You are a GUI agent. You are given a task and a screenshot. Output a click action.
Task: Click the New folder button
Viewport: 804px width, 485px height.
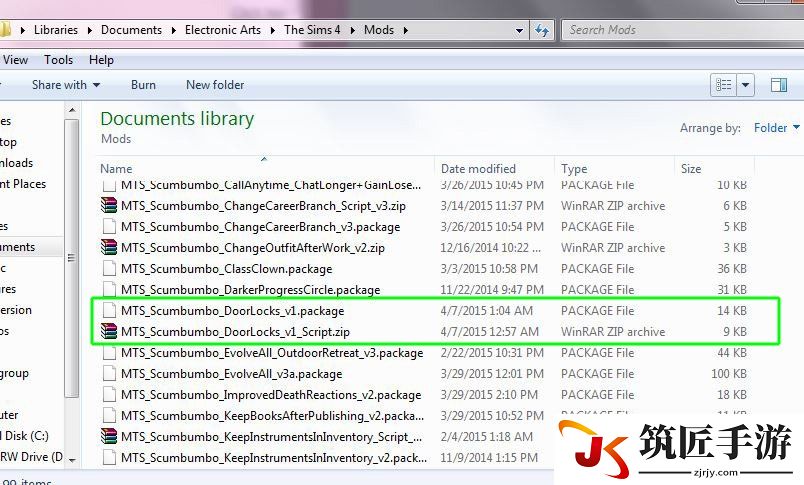(215, 85)
